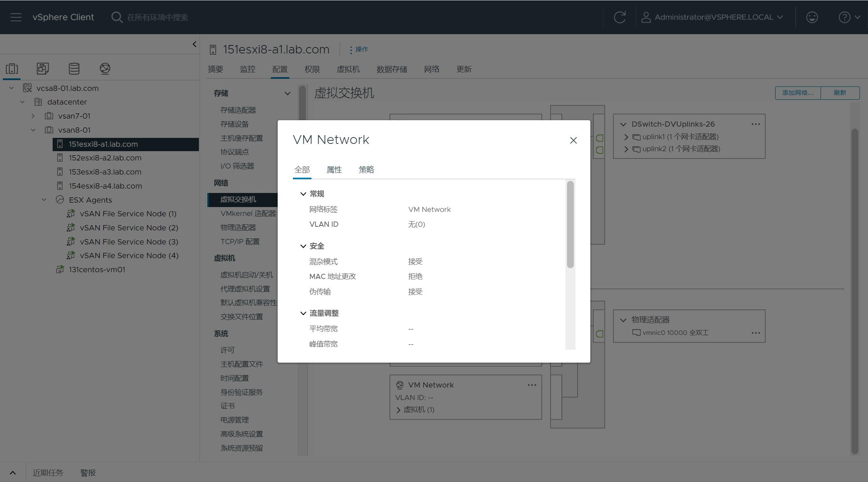Collapse the 常规 section in dialog
This screenshot has height=482, width=868.
pos(303,194)
